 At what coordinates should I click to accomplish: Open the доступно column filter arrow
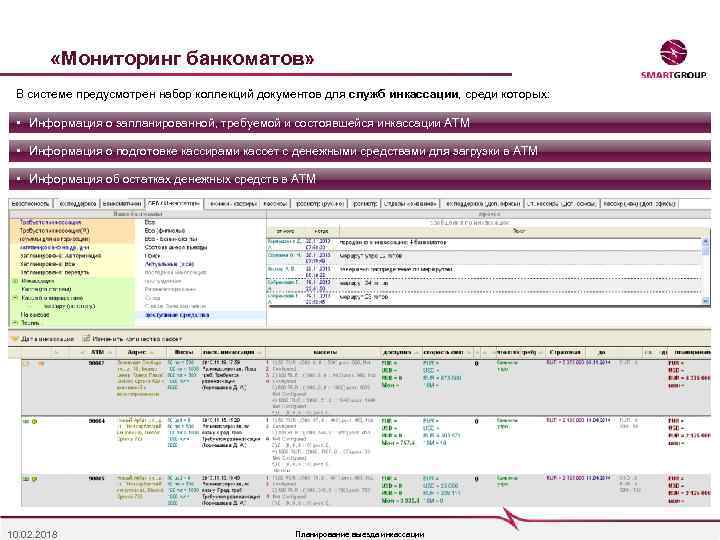click(416, 352)
